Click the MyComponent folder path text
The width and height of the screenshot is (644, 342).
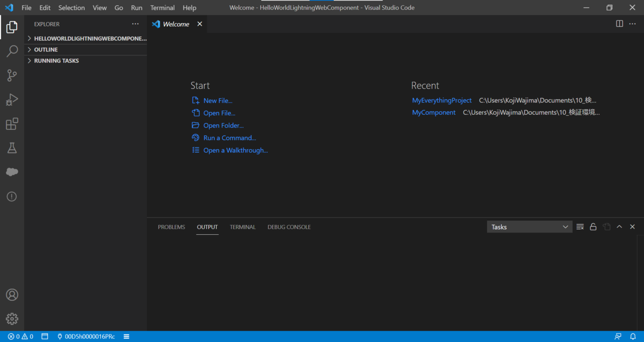point(531,113)
